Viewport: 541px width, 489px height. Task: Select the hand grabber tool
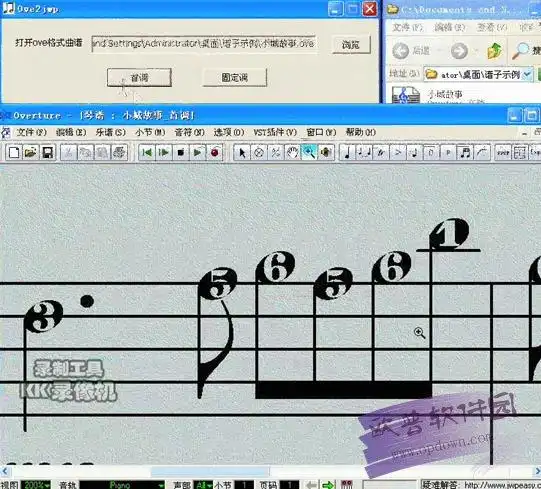293,153
